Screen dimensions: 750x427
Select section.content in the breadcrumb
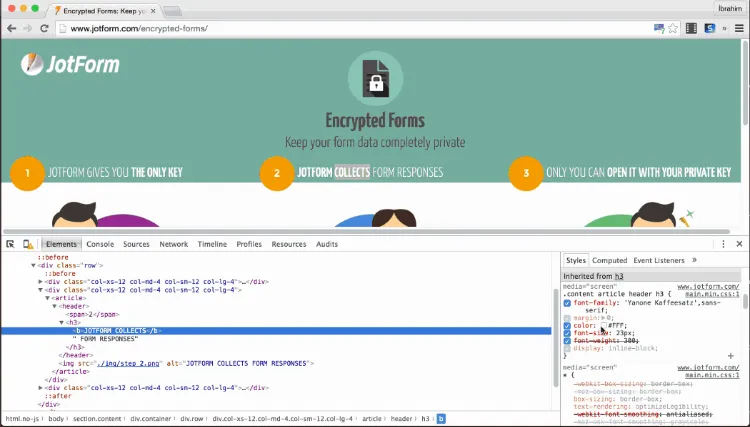coord(97,418)
